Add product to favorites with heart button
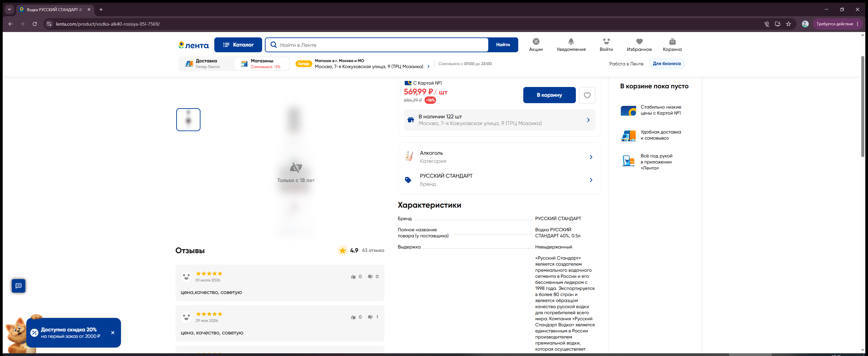 [x=587, y=95]
